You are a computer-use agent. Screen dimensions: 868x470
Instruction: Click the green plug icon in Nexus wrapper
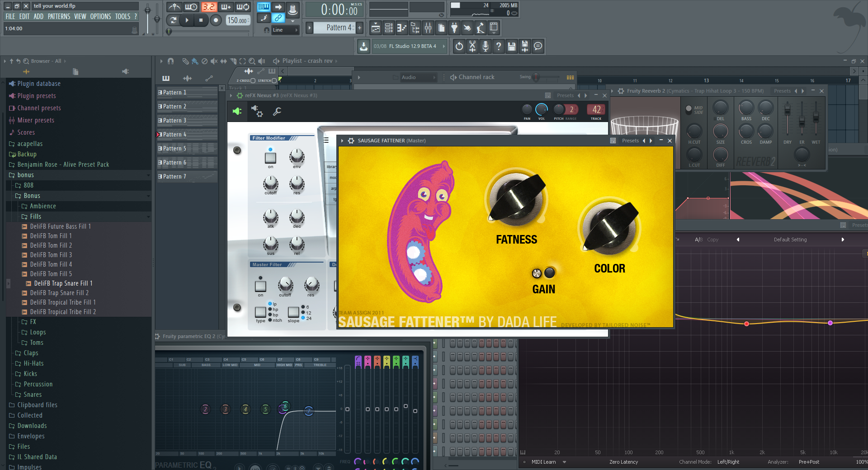click(237, 111)
